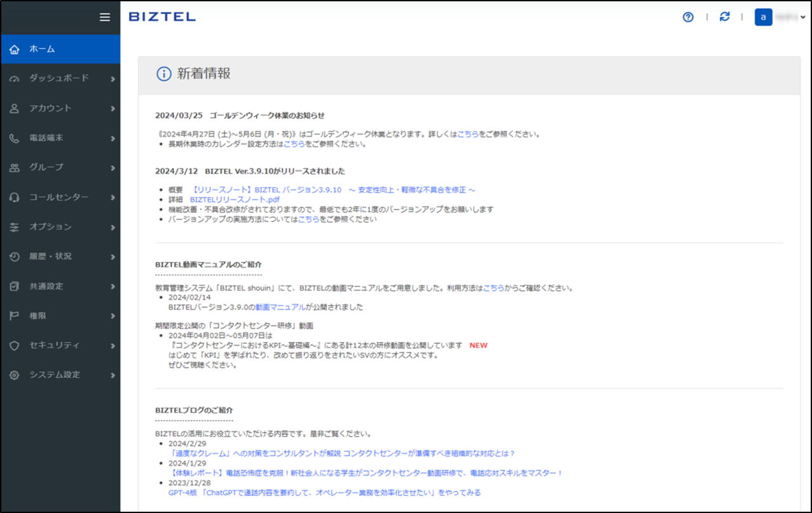
Task: Open the 履歴・状況 menu label
Action: tap(50, 256)
